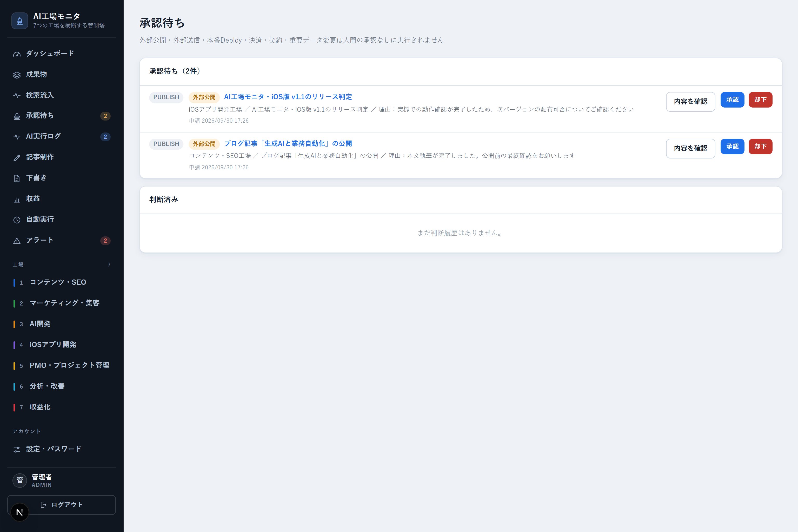Screen dimensions: 798x532
Task: Approve the 生成AIと業務自動化 blog publication
Action: click(732, 147)
